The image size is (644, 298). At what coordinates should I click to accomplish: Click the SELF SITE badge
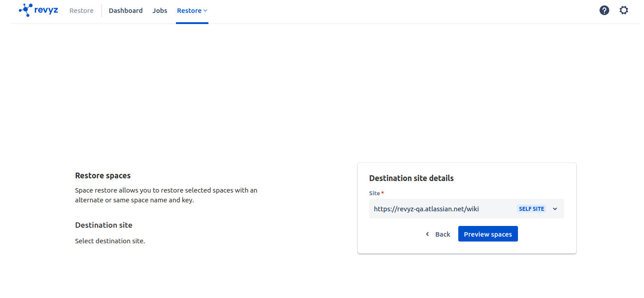[531, 209]
